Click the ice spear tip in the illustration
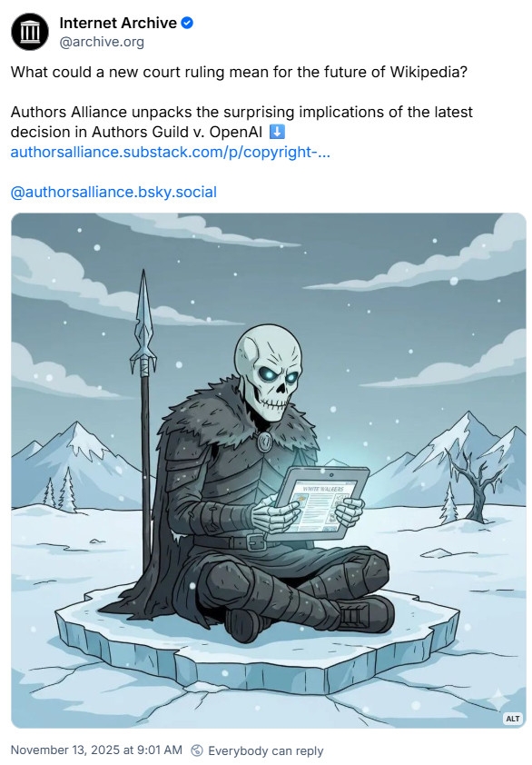Screen dimensions: 532x765 [x=143, y=322]
